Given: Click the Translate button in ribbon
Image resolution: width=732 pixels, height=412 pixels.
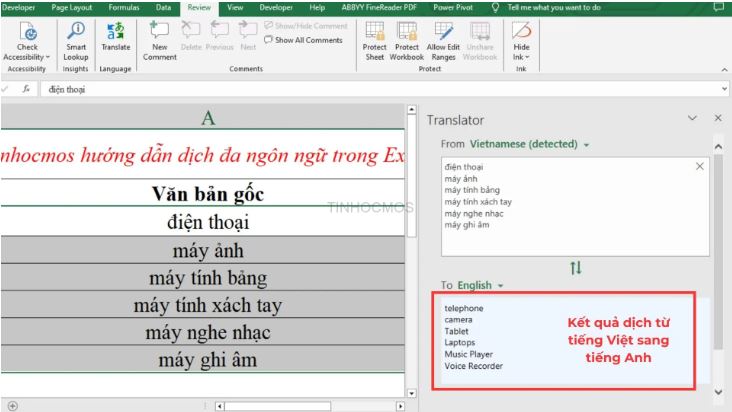Looking at the screenshot, I should click(x=115, y=36).
